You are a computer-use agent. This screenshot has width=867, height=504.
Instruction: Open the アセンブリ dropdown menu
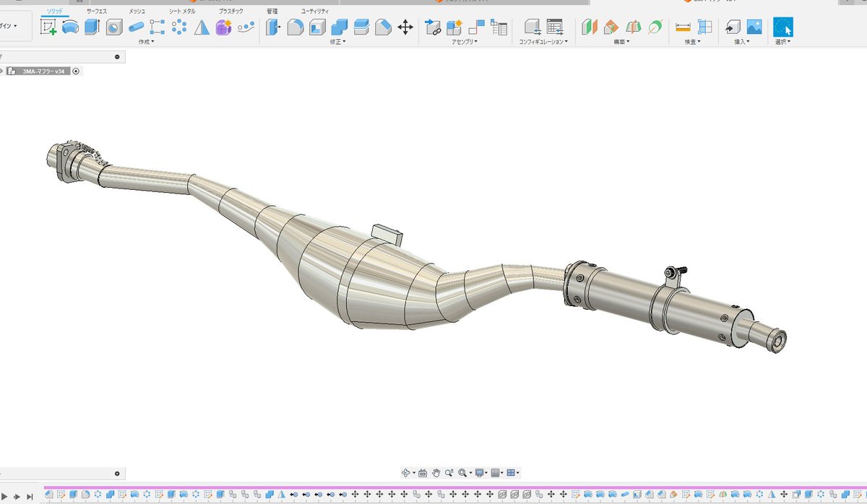point(465,42)
